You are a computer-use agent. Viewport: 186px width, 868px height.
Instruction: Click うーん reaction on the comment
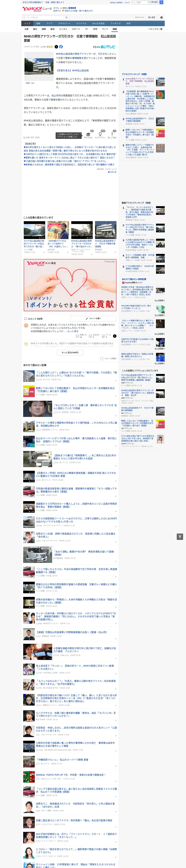point(106,336)
